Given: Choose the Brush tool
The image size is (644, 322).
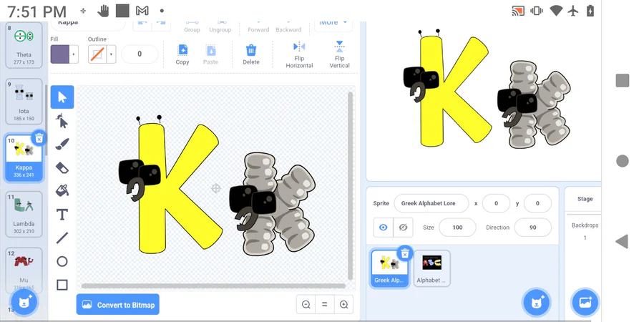Looking at the screenshot, I should point(62,144).
